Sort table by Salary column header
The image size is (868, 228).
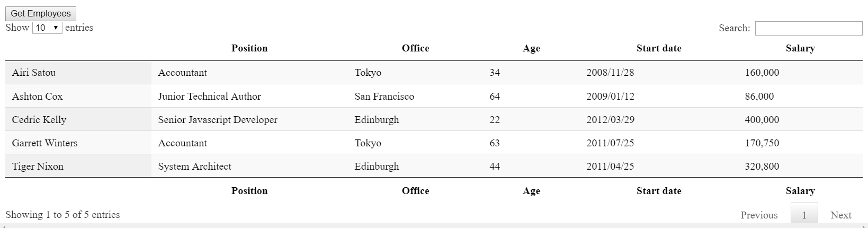[x=800, y=48]
